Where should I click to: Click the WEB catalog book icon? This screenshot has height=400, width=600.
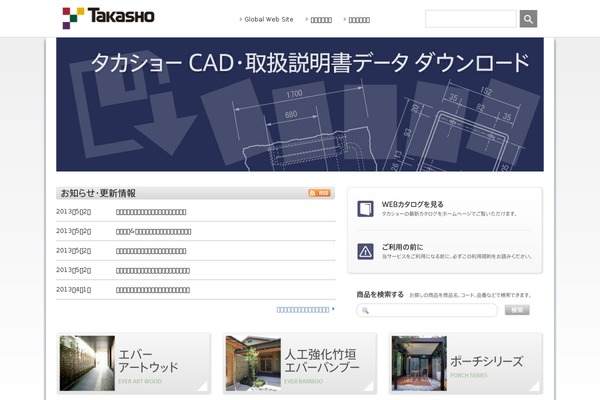coord(366,208)
